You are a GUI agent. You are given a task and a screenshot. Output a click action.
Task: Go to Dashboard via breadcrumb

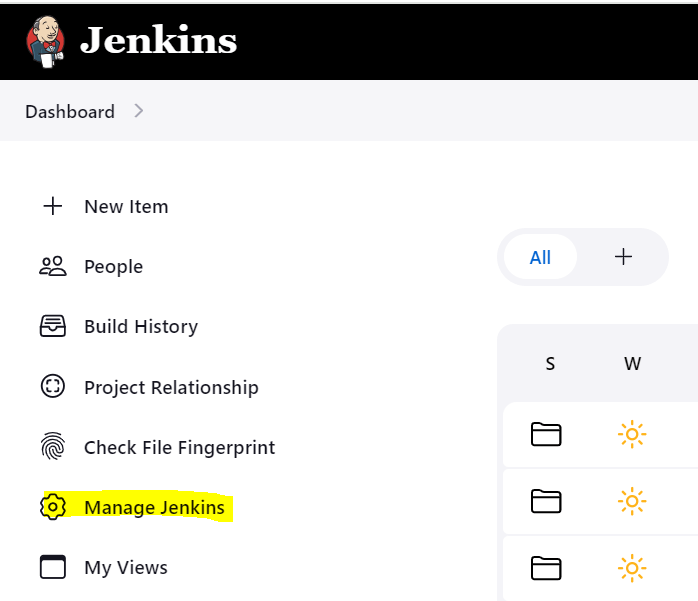pos(70,112)
